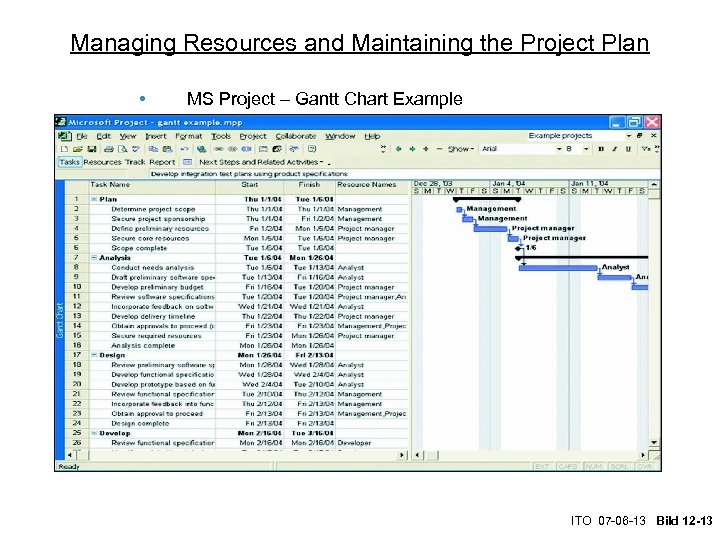Expand standard toolbar overflow options chevron
The height and width of the screenshot is (540, 720).
383,149
